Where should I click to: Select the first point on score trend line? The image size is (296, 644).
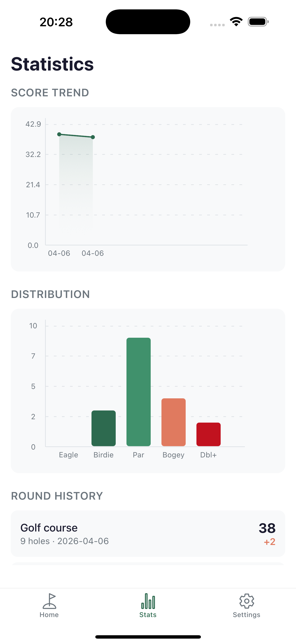[59, 134]
